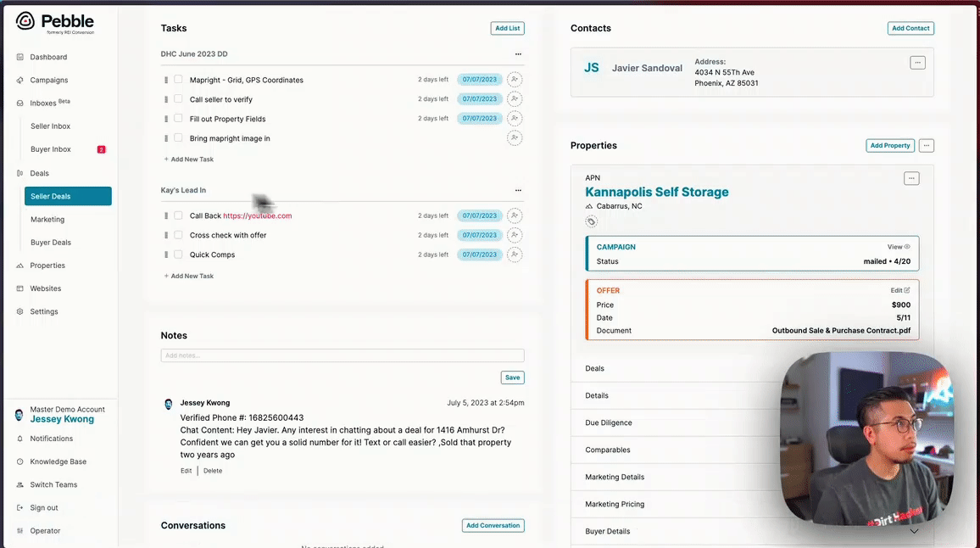The width and height of the screenshot is (980, 548).
Task: Click the tag icon under Cabarrus, NC
Action: 591,221
